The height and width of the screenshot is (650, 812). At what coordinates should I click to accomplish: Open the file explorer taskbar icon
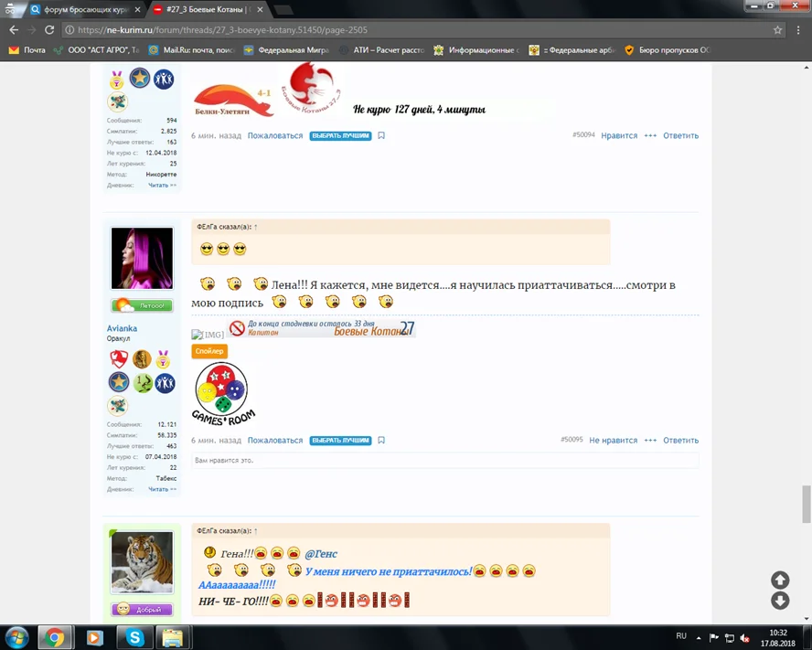tap(173, 637)
